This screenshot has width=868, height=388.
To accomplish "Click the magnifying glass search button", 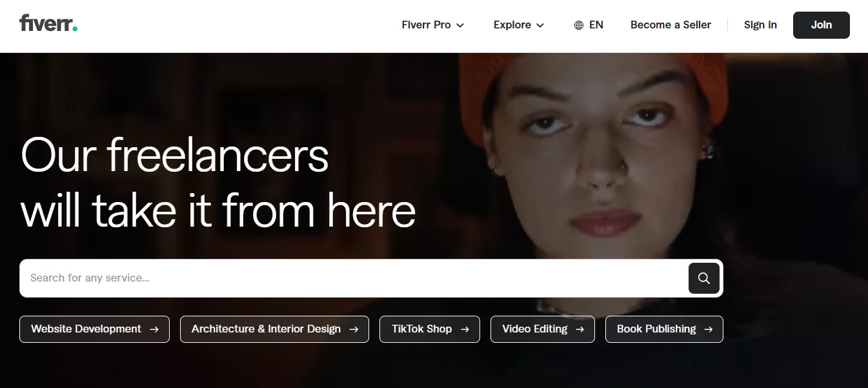I will pos(704,278).
